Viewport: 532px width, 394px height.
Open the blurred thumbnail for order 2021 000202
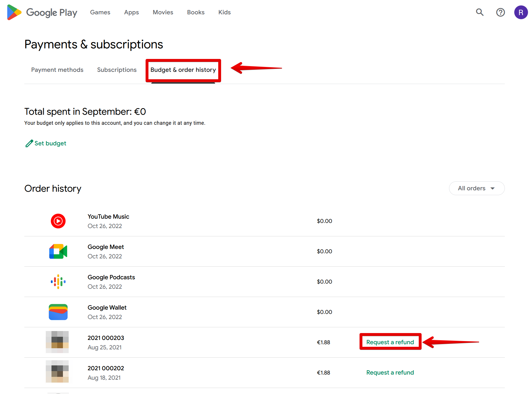[x=57, y=371]
